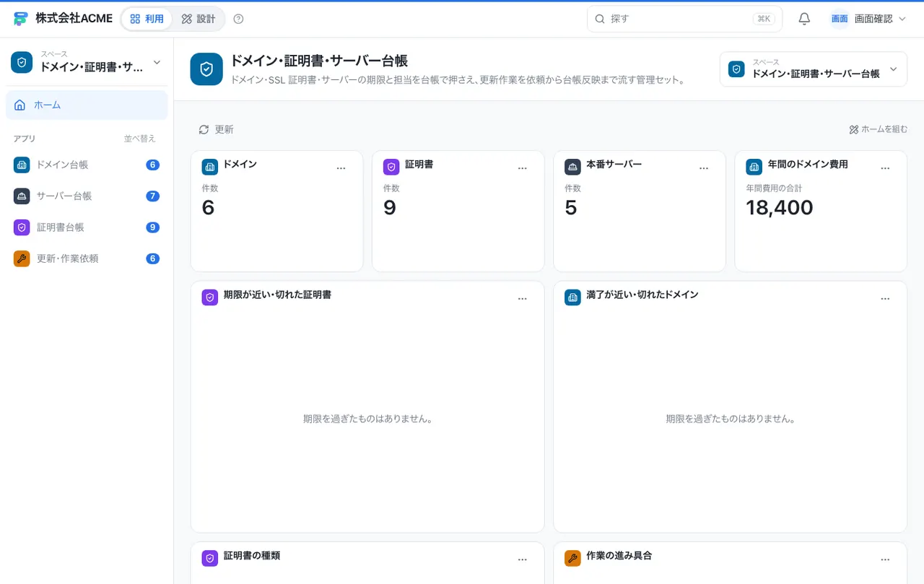The width and height of the screenshot is (924, 584).
Task: Expand the 画面確認 user menu
Action: coord(868,19)
